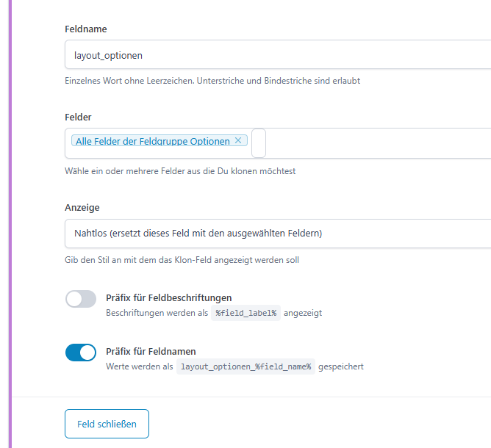This screenshot has height=448, width=491.
Task: Disable the Präfix für Feldnamen switch
Action: (x=81, y=353)
